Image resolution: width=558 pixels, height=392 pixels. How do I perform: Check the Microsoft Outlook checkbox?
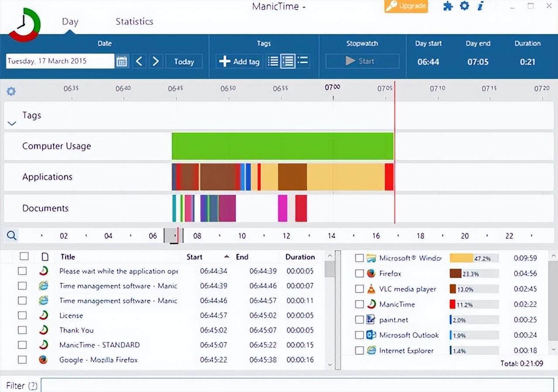point(359,335)
